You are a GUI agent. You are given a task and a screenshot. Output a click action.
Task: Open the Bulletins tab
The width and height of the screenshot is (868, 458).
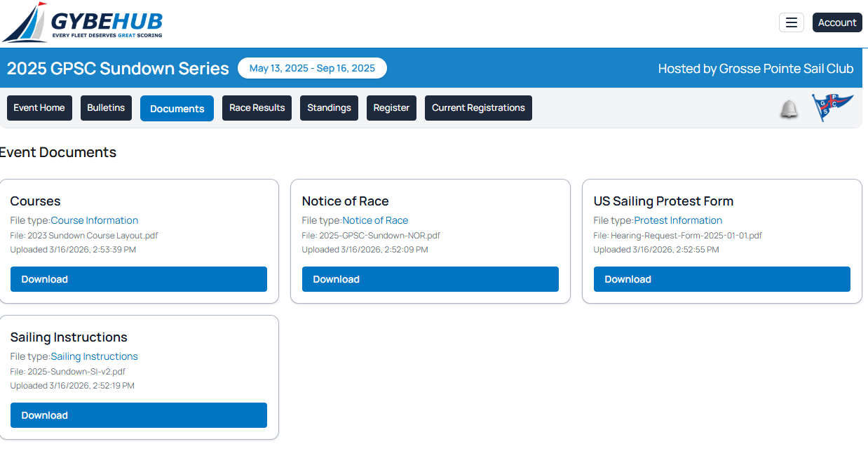[x=106, y=108]
